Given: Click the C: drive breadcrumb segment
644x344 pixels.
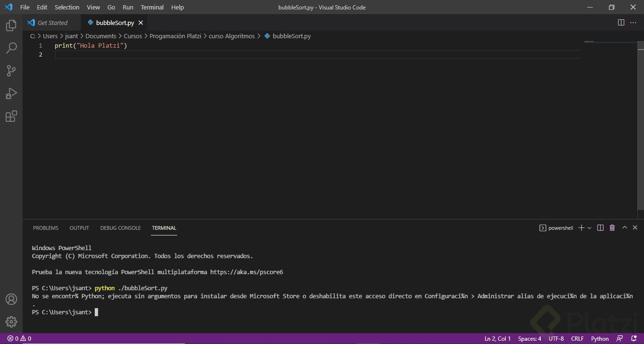Looking at the screenshot, I should 33,36.
